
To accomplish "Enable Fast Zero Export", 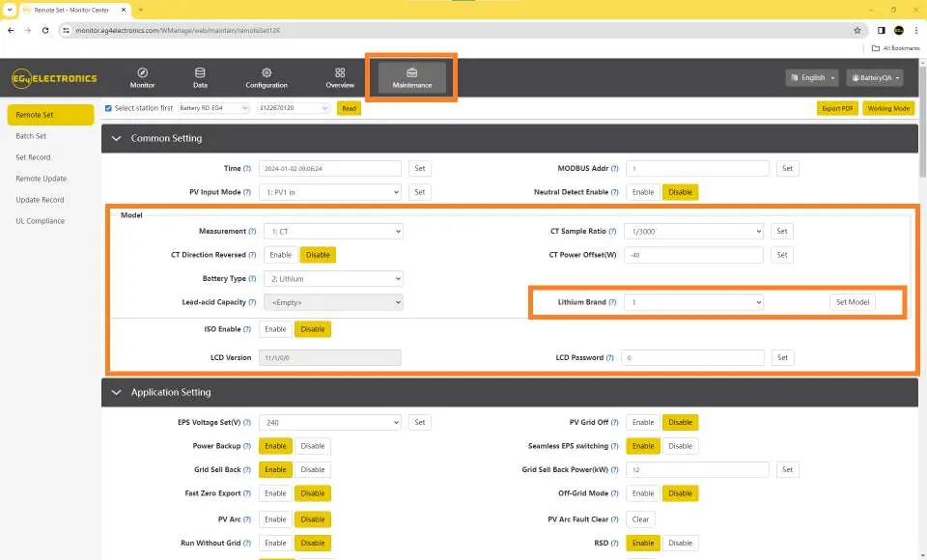I will (275, 493).
